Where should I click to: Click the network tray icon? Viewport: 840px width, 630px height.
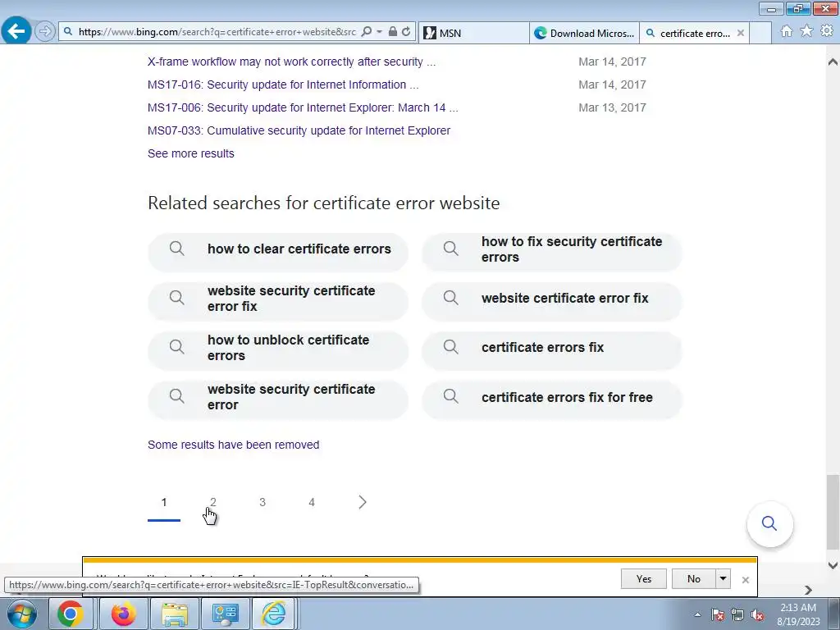(x=737, y=614)
